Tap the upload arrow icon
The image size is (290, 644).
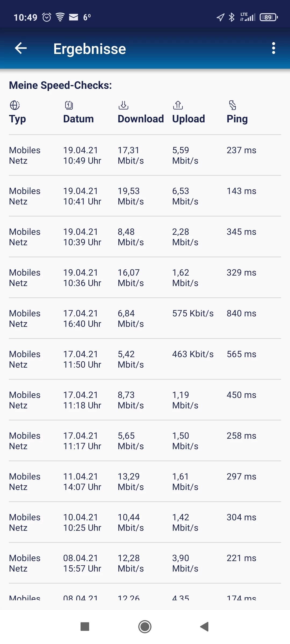178,105
